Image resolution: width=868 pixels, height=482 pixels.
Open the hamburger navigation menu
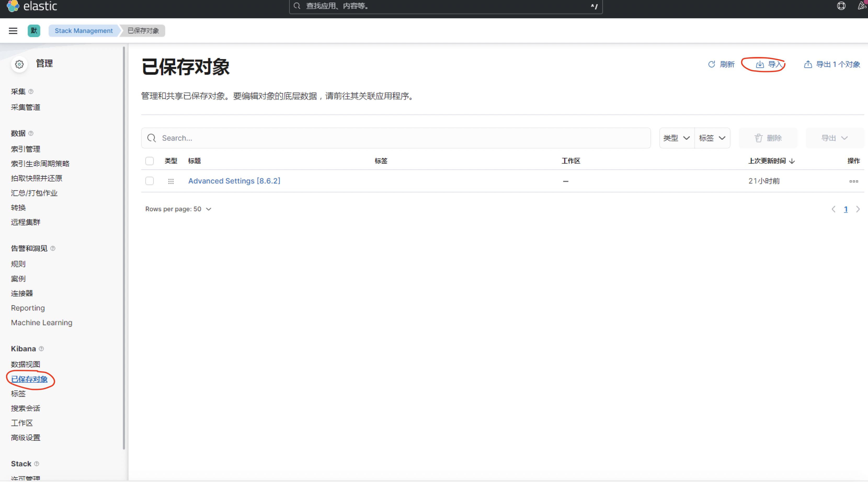(x=13, y=31)
